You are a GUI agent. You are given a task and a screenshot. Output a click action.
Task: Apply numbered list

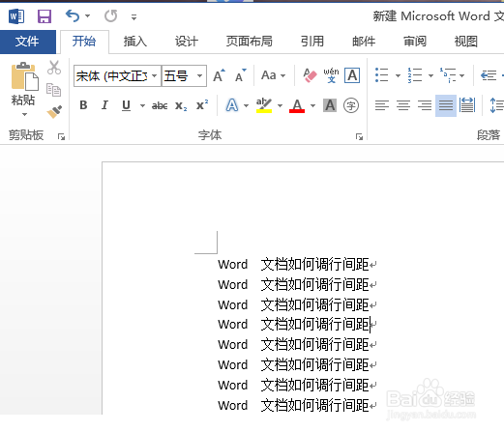coord(415,75)
